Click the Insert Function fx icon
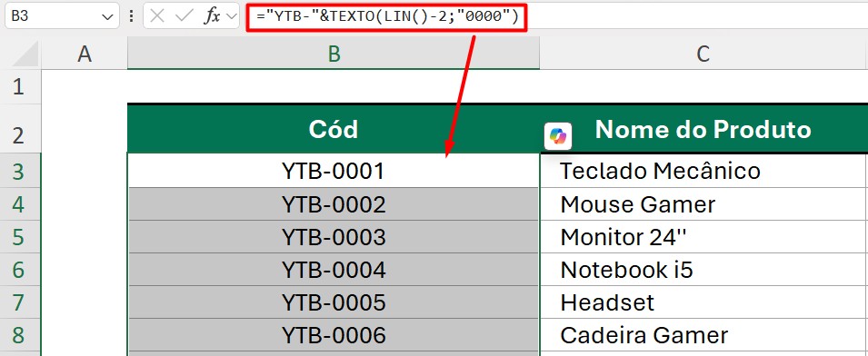Screen dimensions: 868x356 212,16
